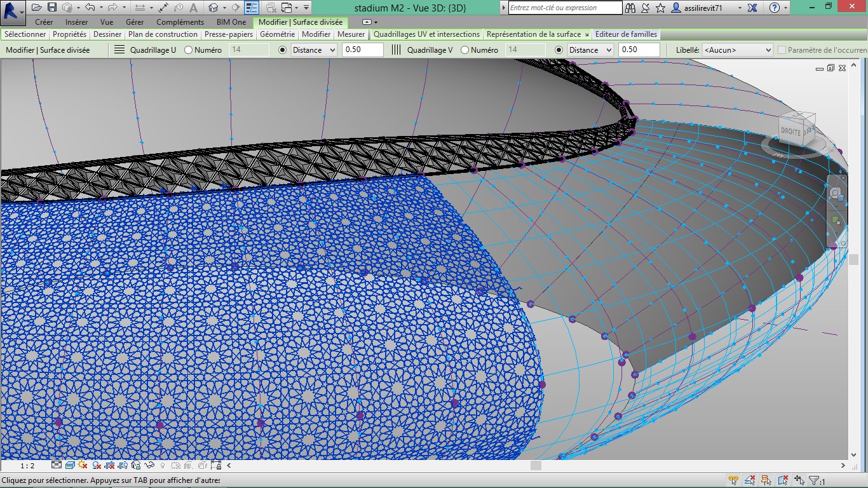The height and width of the screenshot is (488, 868).
Task: Switch to the Gérer ribbon tab
Action: coord(134,22)
